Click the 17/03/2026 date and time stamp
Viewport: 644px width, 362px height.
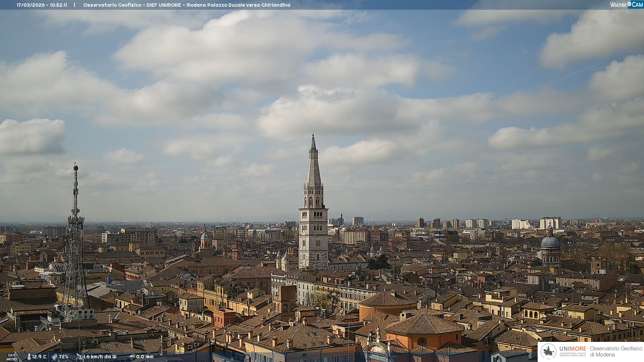click(42, 5)
